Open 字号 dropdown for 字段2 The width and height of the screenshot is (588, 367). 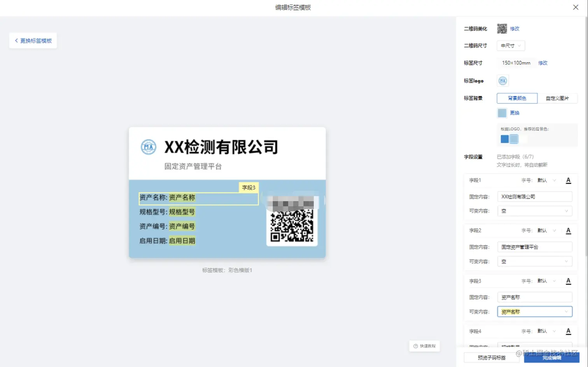point(547,231)
